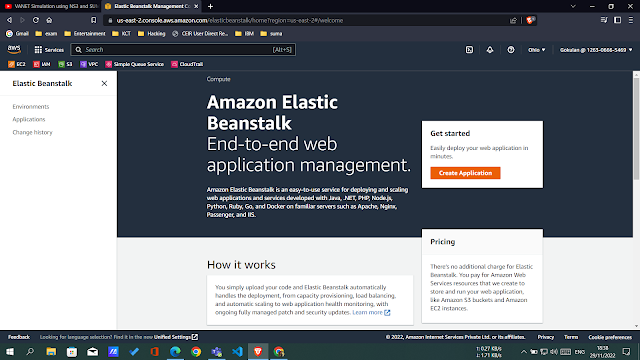Viewport: 640px width, 360px height.
Task: Open the Gmail bookmark
Action: 18,33
